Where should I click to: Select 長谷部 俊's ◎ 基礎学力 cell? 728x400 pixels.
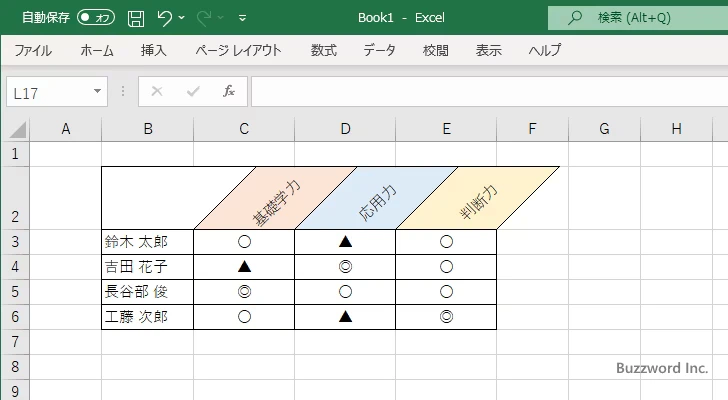[244, 292]
